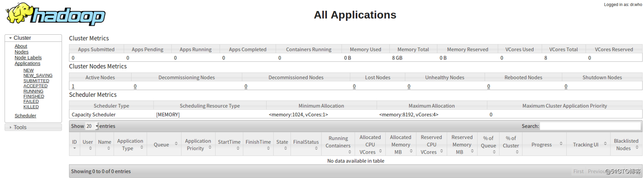Click the Containers Running header

coord(309,49)
